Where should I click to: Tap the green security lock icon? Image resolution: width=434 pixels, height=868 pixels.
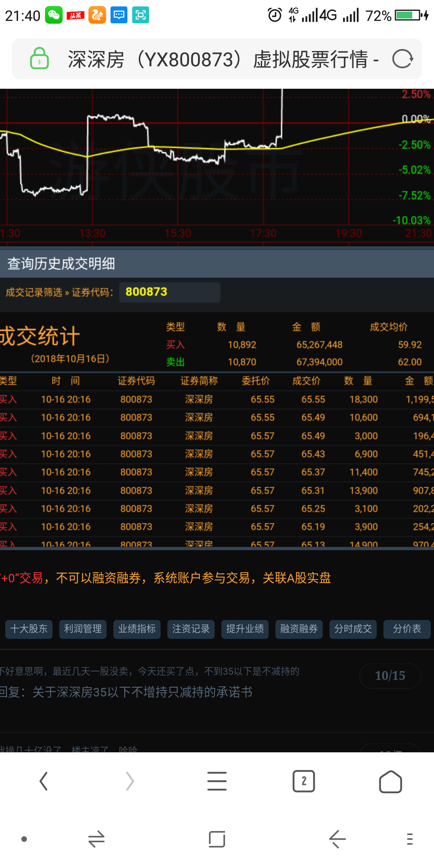pos(39,59)
